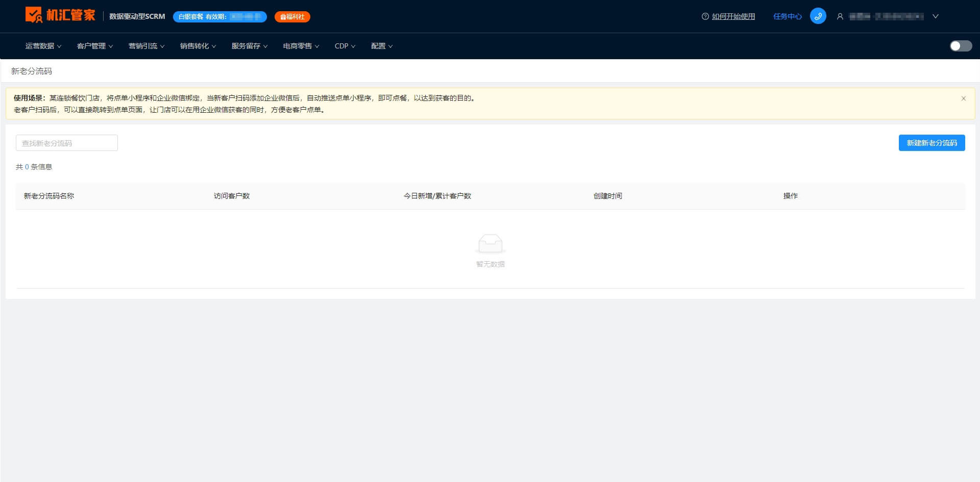The width and height of the screenshot is (980, 482).
Task: Open the 如何开始使用 link
Action: [733, 16]
